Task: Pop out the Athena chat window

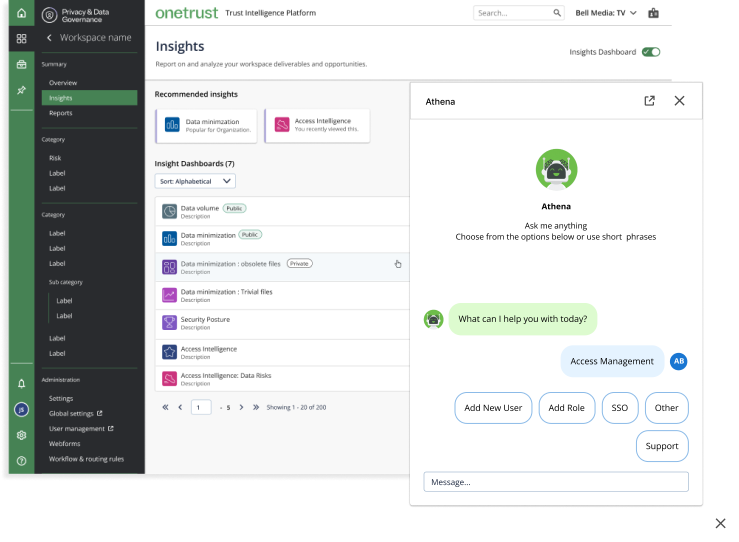Action: click(649, 101)
